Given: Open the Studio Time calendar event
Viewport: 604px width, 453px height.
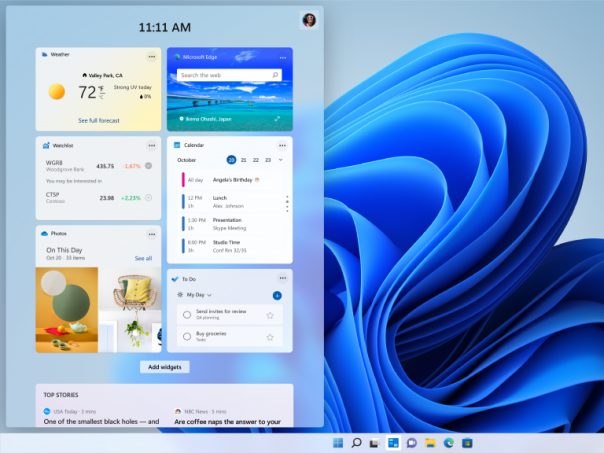Looking at the screenshot, I should click(x=232, y=246).
